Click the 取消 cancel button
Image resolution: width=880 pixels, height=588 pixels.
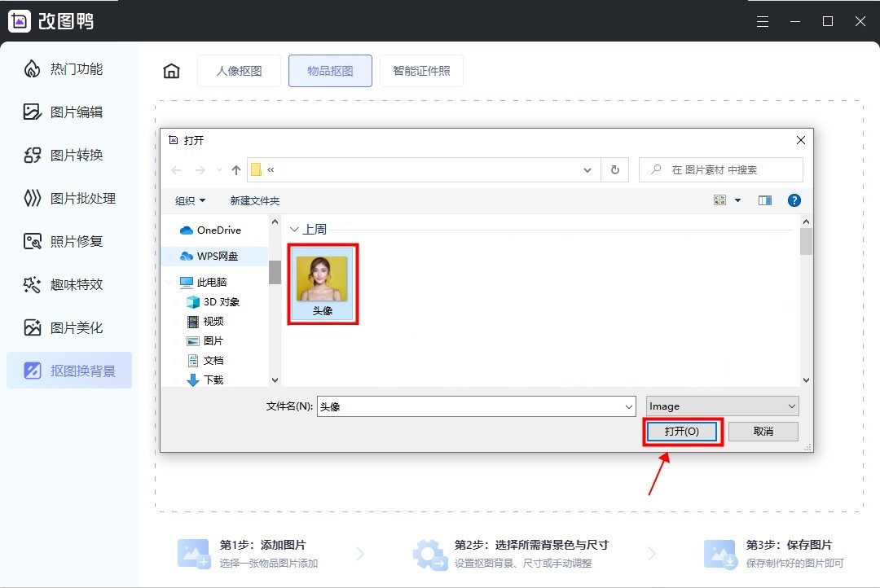coord(763,431)
